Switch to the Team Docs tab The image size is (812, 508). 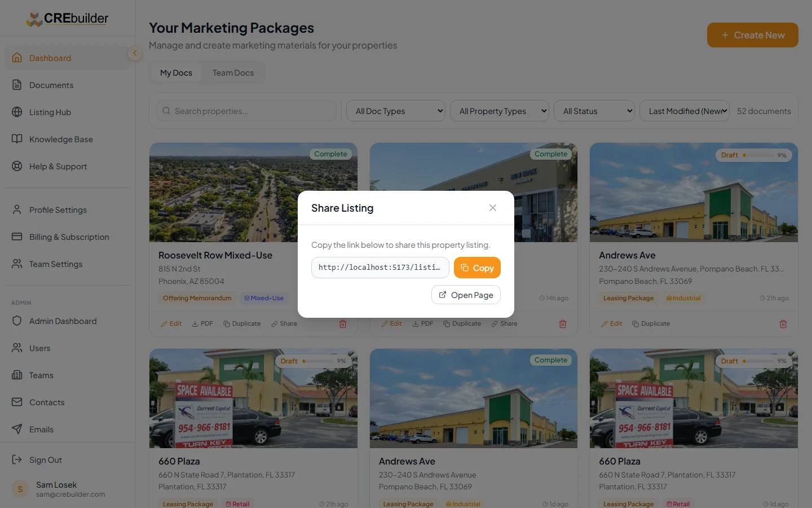[x=233, y=72]
